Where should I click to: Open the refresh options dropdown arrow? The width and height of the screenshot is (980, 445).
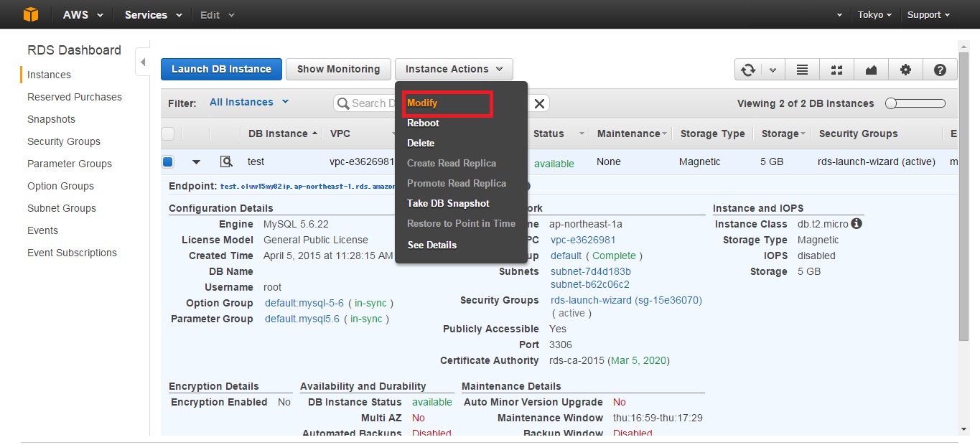pos(773,70)
